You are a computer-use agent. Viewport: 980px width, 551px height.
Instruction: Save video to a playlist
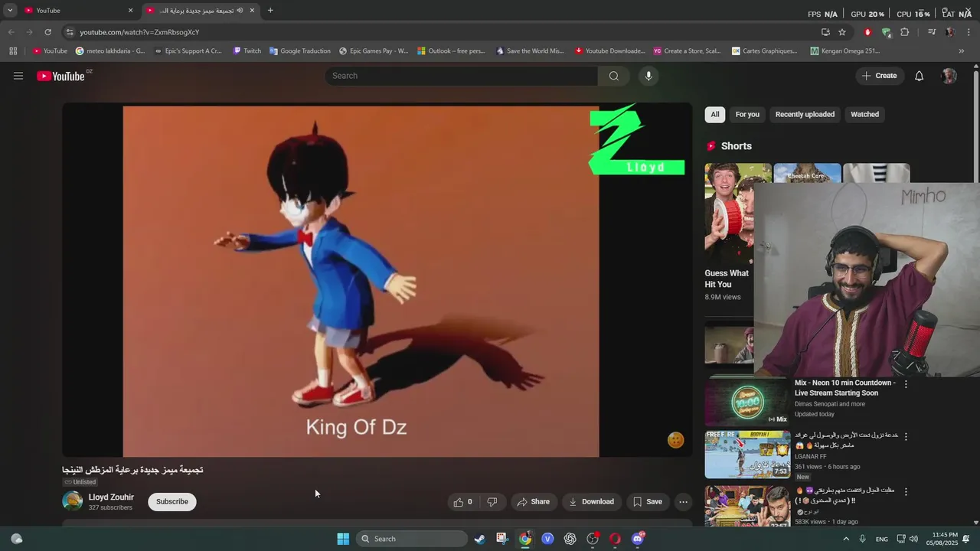648,502
